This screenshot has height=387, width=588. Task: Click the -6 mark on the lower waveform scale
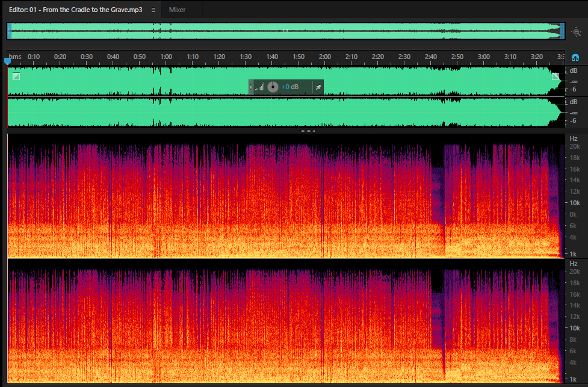pos(574,120)
